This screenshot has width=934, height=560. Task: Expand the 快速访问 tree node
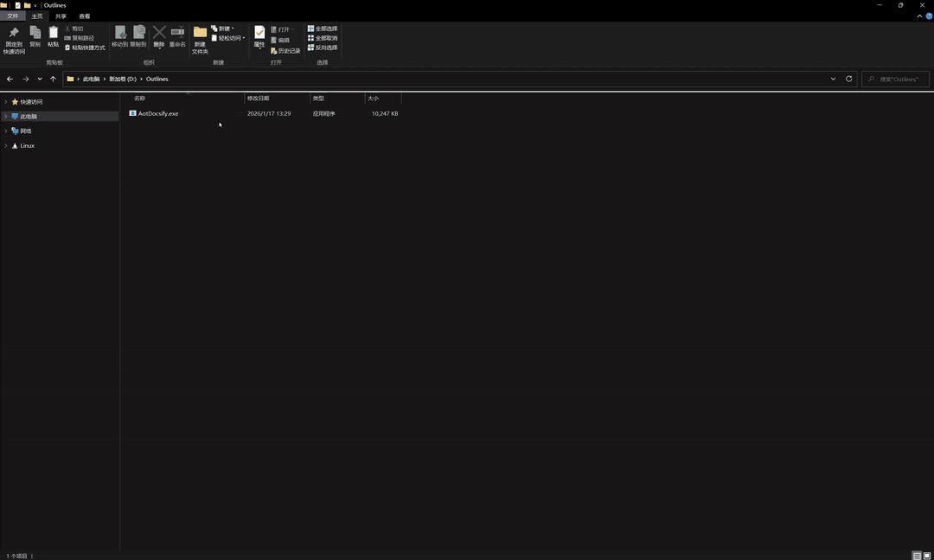point(6,102)
